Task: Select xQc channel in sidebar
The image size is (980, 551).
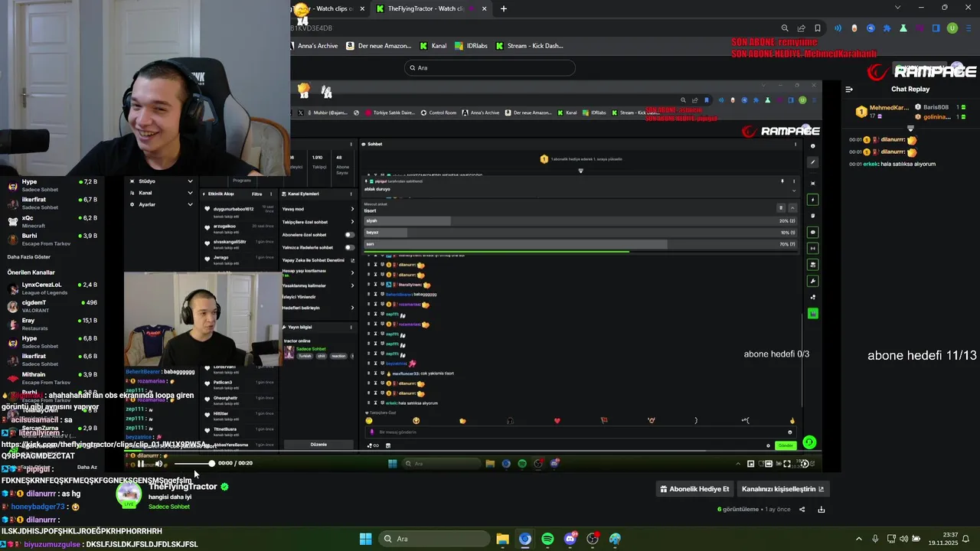Action: 51,222
